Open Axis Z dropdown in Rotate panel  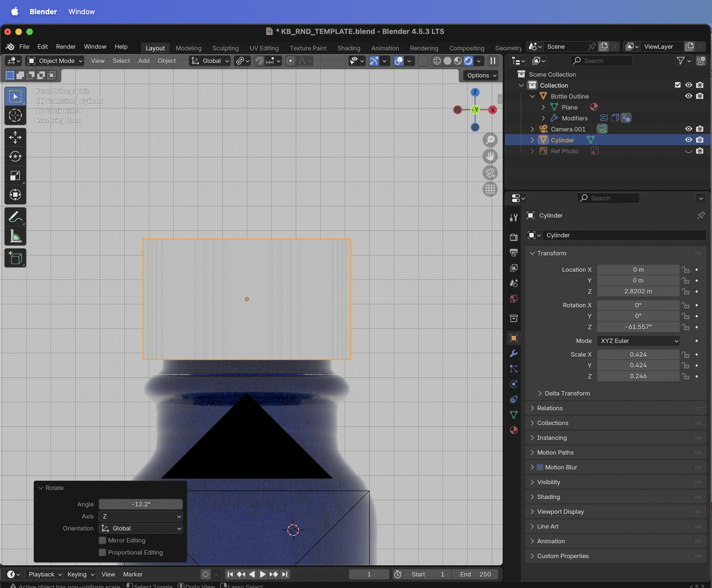[141, 516]
